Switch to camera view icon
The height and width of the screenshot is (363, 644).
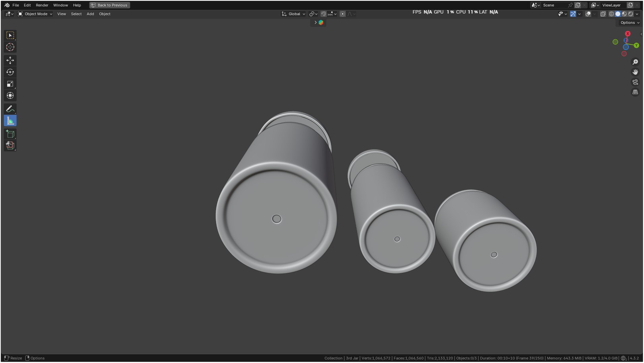click(x=635, y=82)
